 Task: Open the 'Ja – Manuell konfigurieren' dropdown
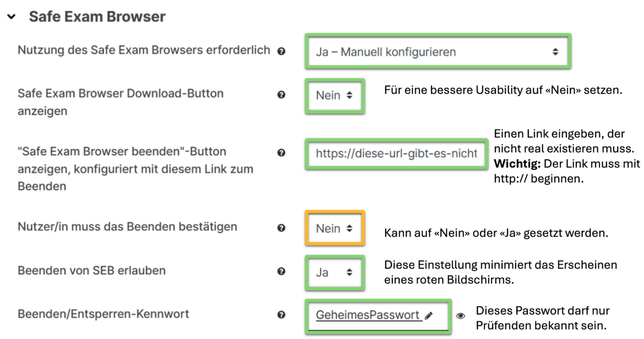click(x=438, y=52)
